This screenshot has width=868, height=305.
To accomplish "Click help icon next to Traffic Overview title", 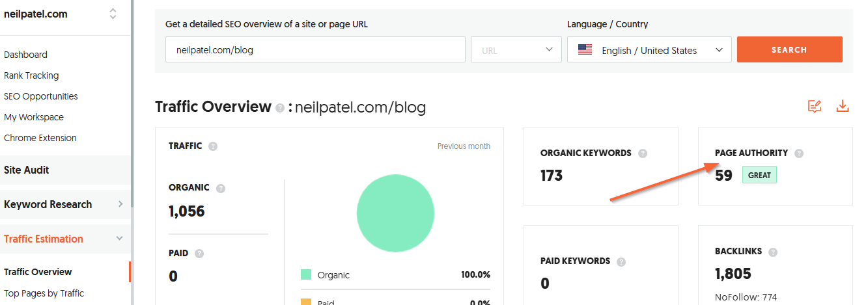I will pos(280,108).
